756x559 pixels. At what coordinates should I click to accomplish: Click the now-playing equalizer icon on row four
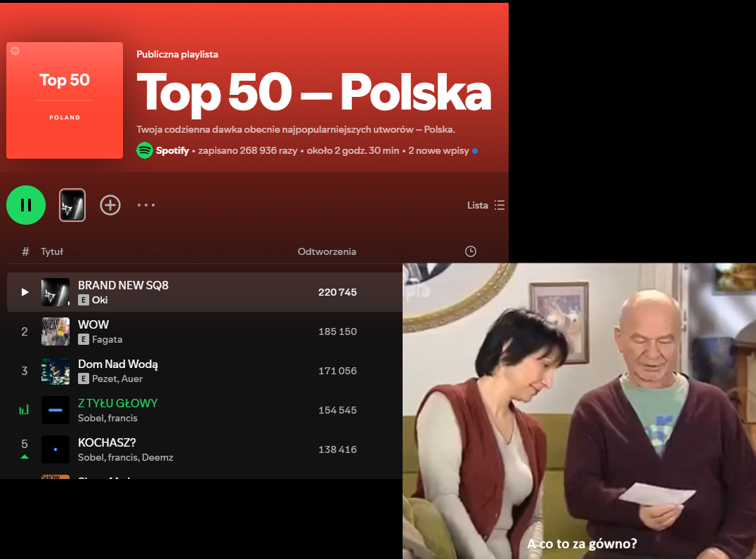[25, 409]
